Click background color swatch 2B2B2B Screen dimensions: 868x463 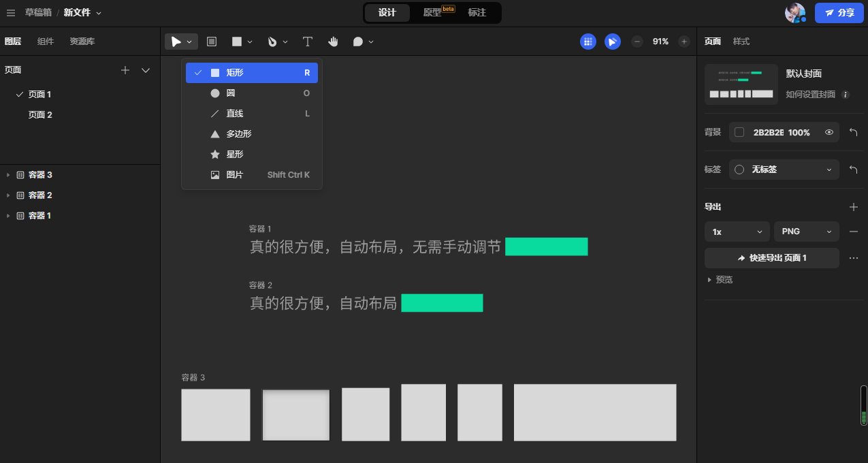point(739,132)
